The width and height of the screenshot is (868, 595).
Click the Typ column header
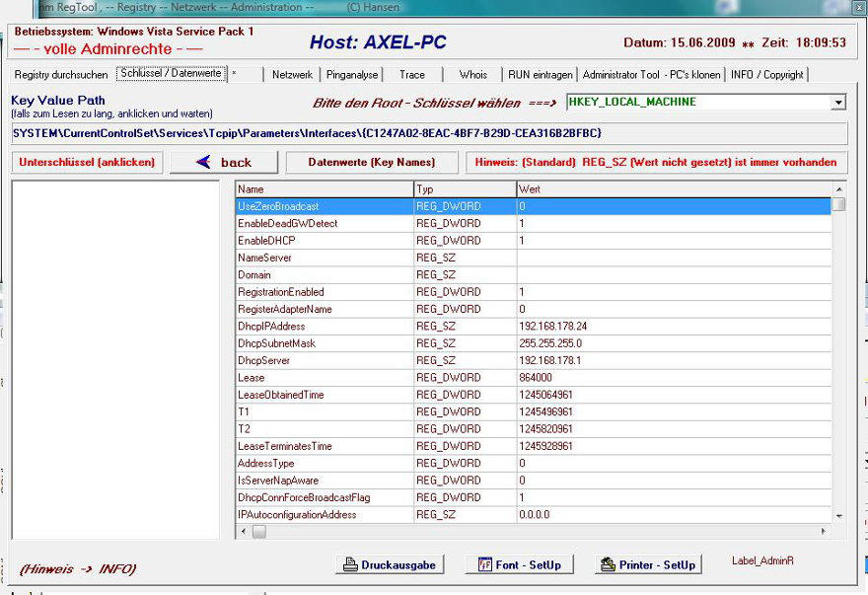coord(464,188)
